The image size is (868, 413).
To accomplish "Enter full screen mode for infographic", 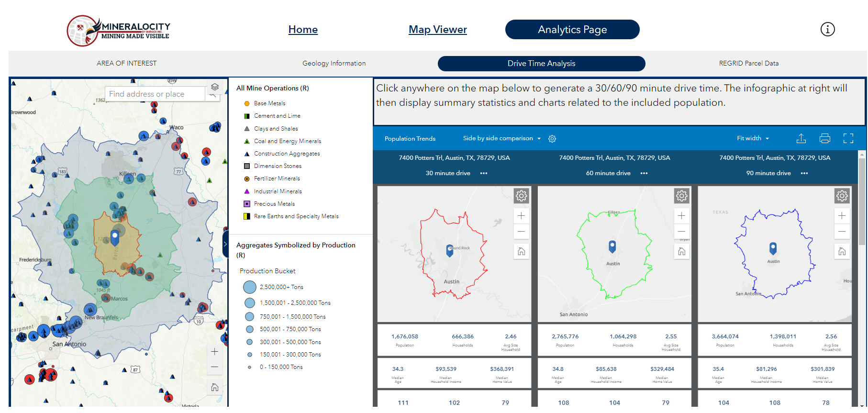I will pyautogui.click(x=848, y=138).
